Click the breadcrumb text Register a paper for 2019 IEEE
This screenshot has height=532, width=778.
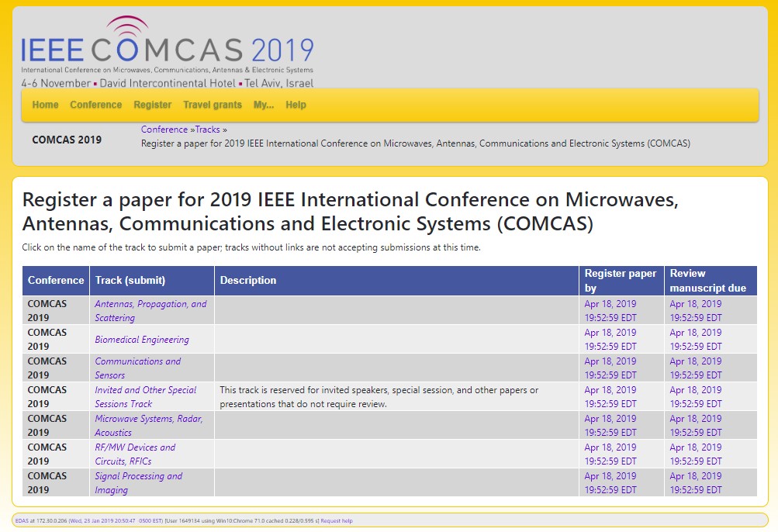(416, 143)
